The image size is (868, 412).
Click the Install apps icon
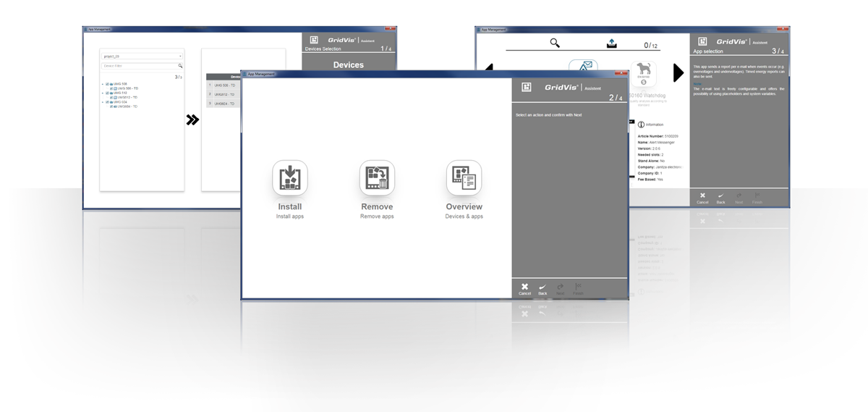290,178
